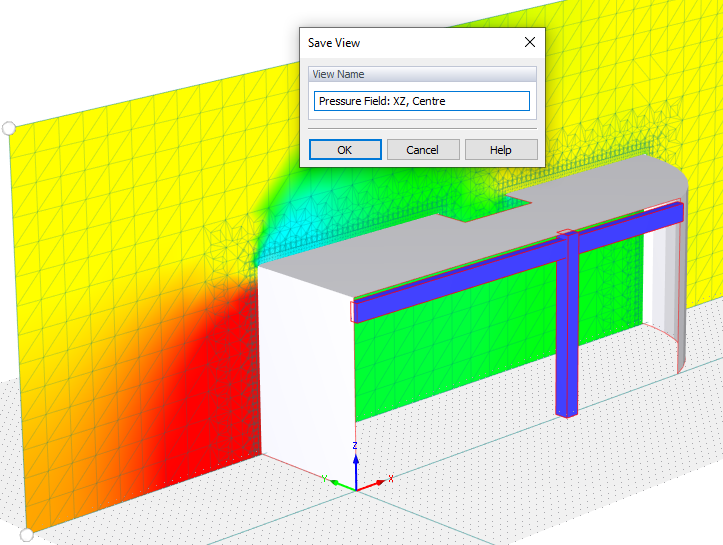
Task: Select the vertical blue column member
Action: [x=567, y=325]
